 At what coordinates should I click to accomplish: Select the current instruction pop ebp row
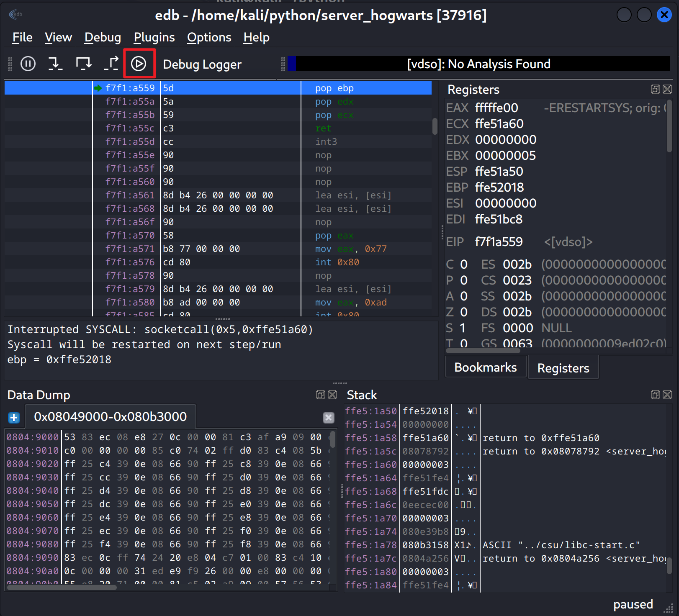pyautogui.click(x=218, y=88)
